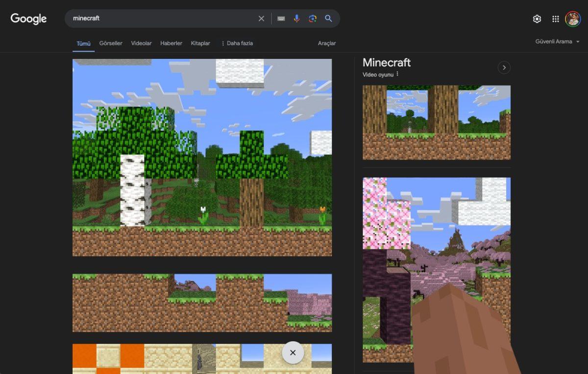Open the three-dot menu beside Video oyunu
The height and width of the screenshot is (374, 588).
(x=398, y=74)
